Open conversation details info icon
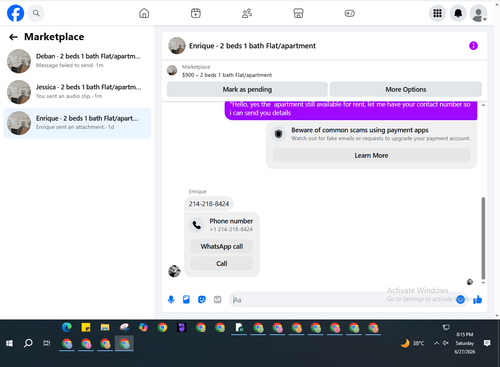Image resolution: width=500 pixels, height=367 pixels. click(473, 46)
